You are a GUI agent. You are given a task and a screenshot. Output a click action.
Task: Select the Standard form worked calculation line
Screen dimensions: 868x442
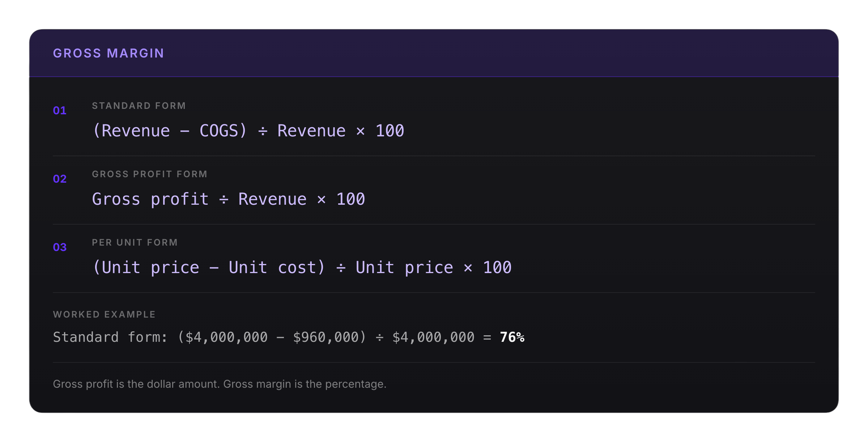[289, 337]
